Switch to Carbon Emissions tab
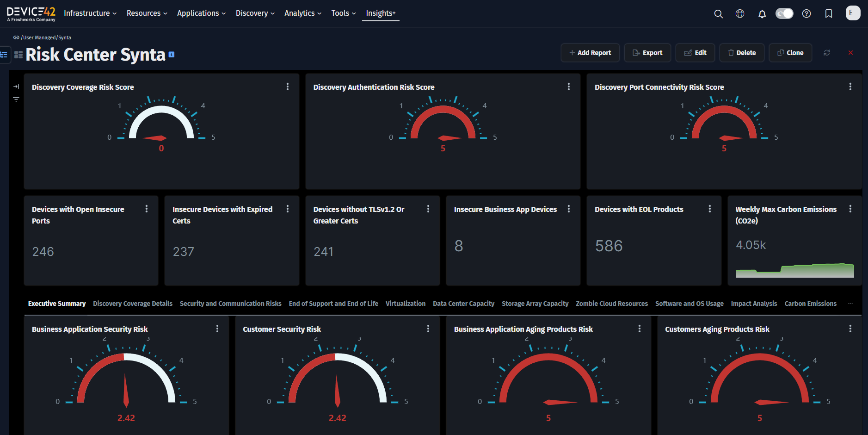Viewport: 868px width, 435px height. 811,304
